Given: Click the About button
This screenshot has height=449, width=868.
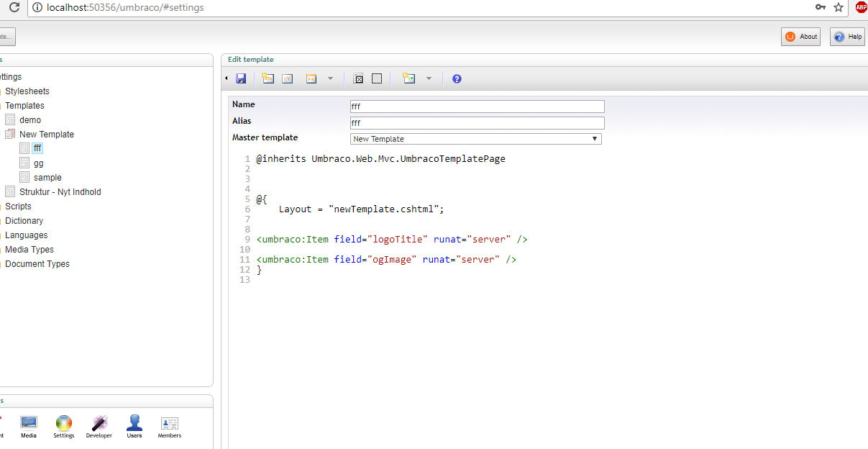Looking at the screenshot, I should coord(800,37).
